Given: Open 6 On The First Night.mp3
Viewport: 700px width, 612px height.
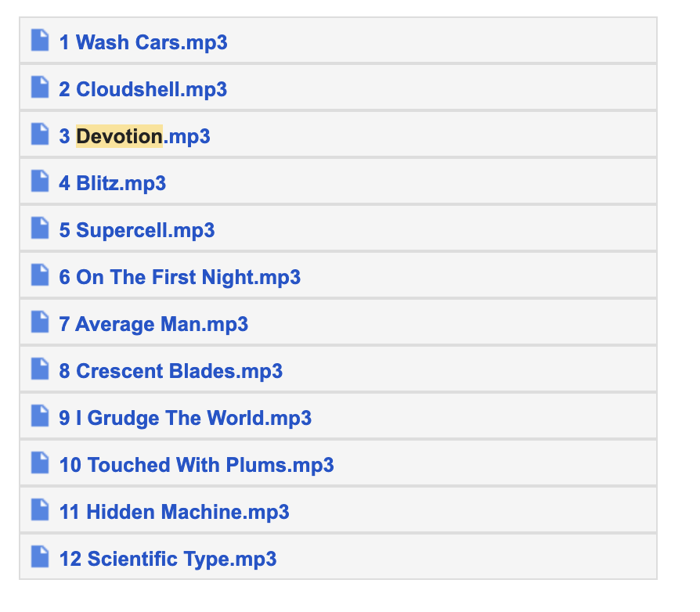Looking at the screenshot, I should [179, 277].
